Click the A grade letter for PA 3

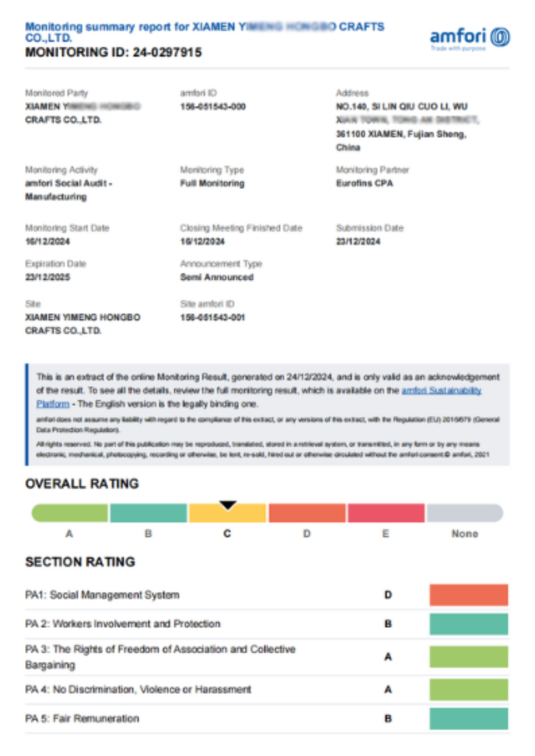tap(388, 656)
